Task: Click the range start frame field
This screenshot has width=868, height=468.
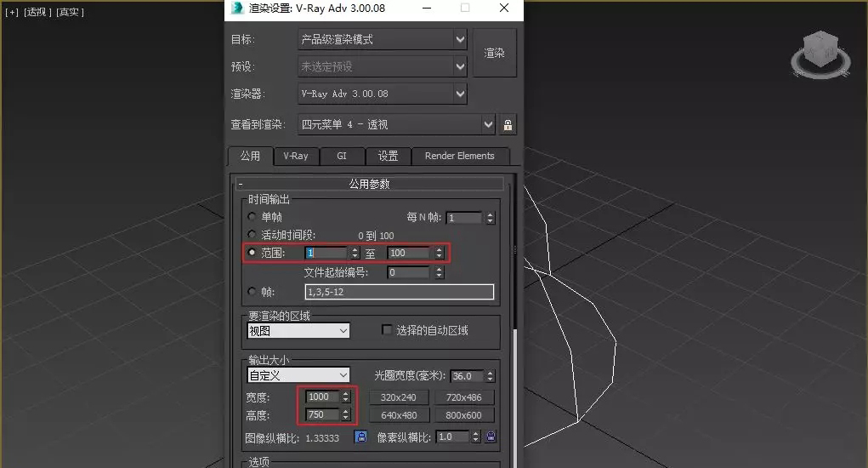Action: [326, 253]
